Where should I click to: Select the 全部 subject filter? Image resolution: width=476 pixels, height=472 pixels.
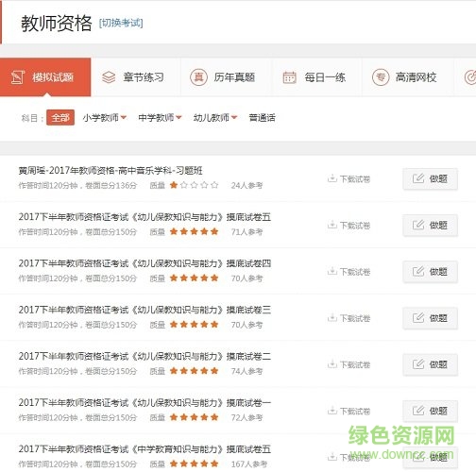click(60, 117)
